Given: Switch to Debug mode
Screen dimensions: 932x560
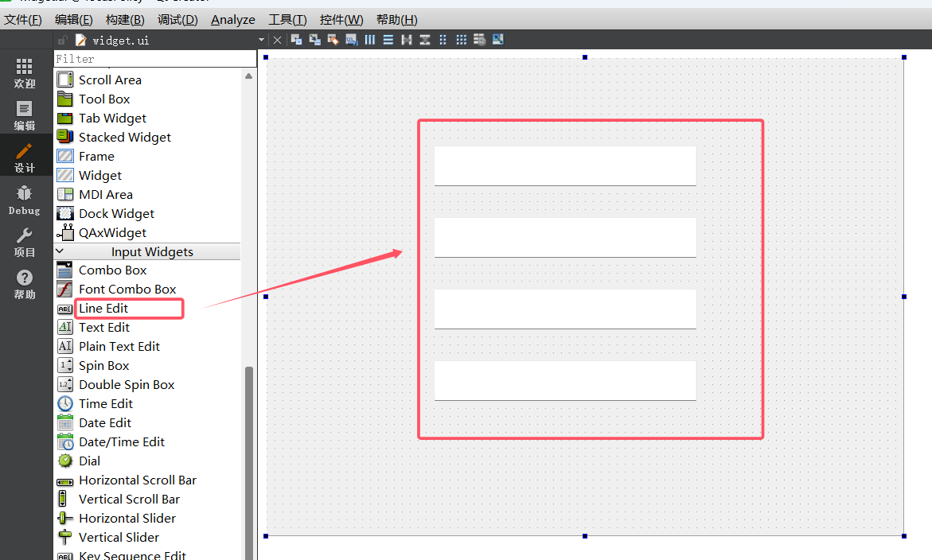Looking at the screenshot, I should [25, 200].
